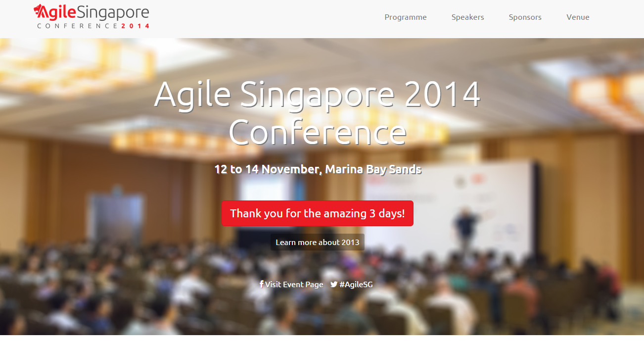
Task: Click the '12 to 14 November, Marina Bay Sands' text
Action: (x=317, y=169)
